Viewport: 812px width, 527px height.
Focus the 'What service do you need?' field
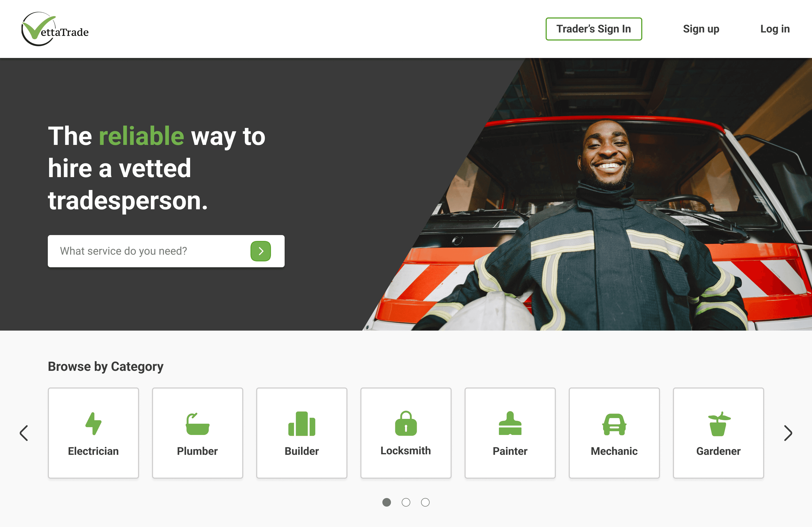(x=148, y=251)
